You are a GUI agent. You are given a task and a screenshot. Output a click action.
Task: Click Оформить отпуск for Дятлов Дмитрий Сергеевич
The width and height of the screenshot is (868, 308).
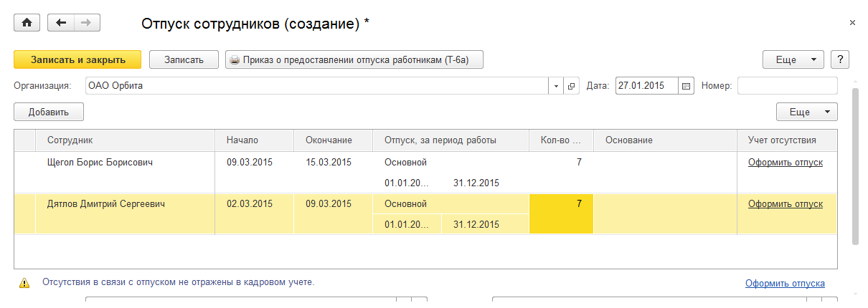point(785,204)
